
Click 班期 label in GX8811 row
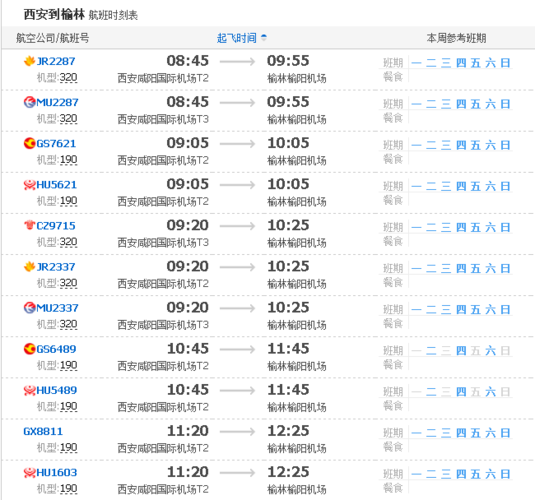[x=393, y=433]
